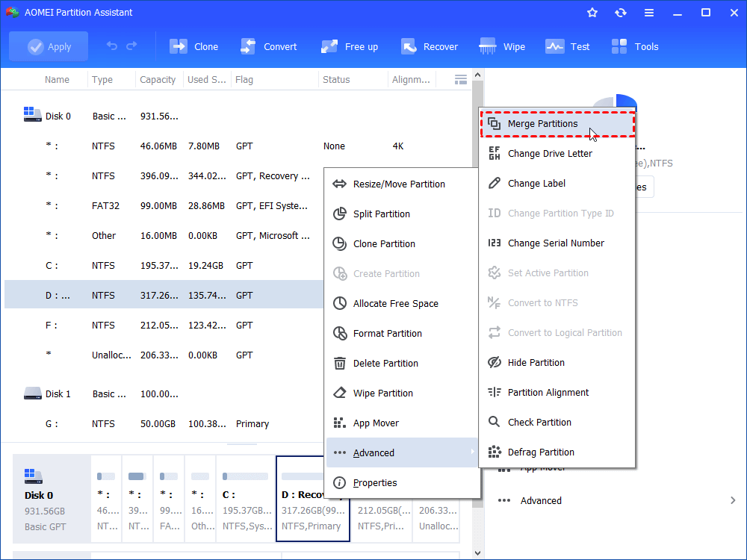Open Properties from context menu
This screenshot has width=747, height=560.
tap(402, 482)
